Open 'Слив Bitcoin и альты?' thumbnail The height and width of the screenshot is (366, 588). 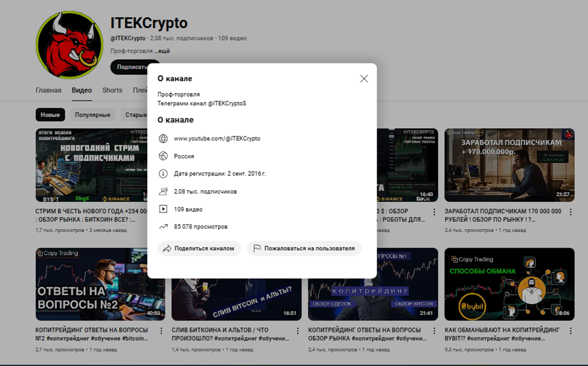point(237,299)
